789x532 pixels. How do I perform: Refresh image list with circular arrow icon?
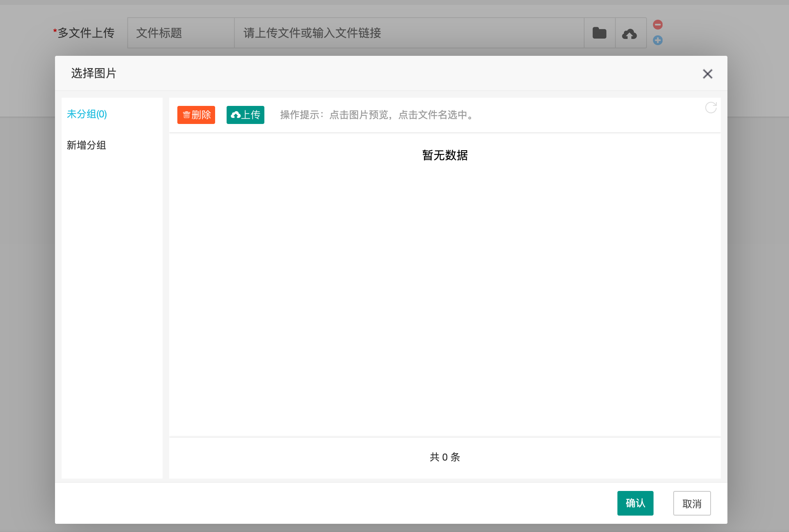click(x=711, y=108)
